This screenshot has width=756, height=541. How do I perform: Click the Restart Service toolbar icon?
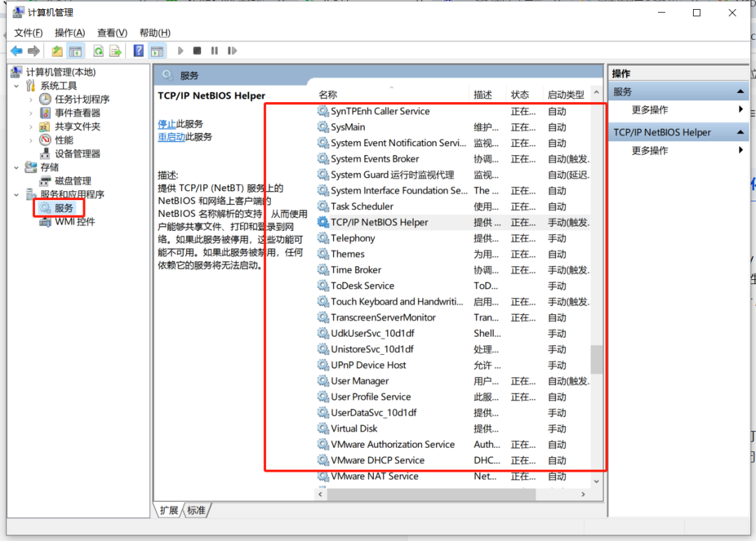click(x=232, y=50)
